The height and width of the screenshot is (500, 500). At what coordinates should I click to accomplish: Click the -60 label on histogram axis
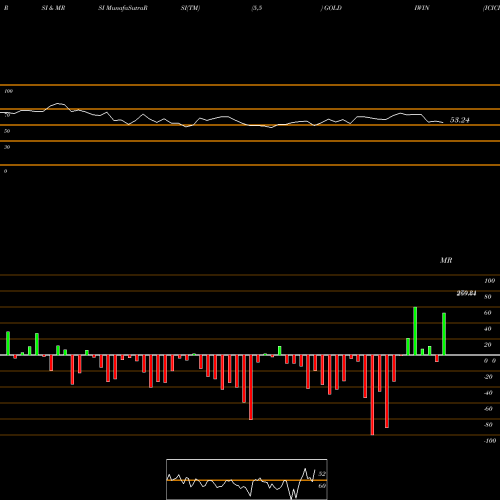(488, 409)
